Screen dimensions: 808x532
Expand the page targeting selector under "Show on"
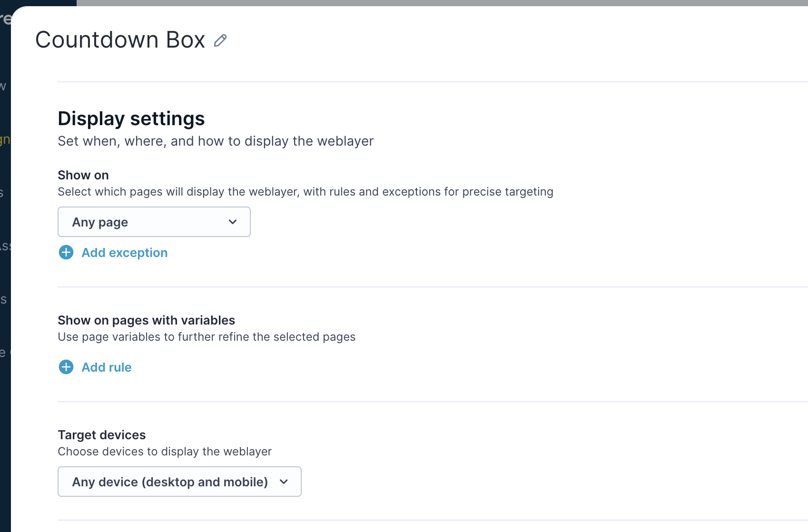tap(154, 222)
